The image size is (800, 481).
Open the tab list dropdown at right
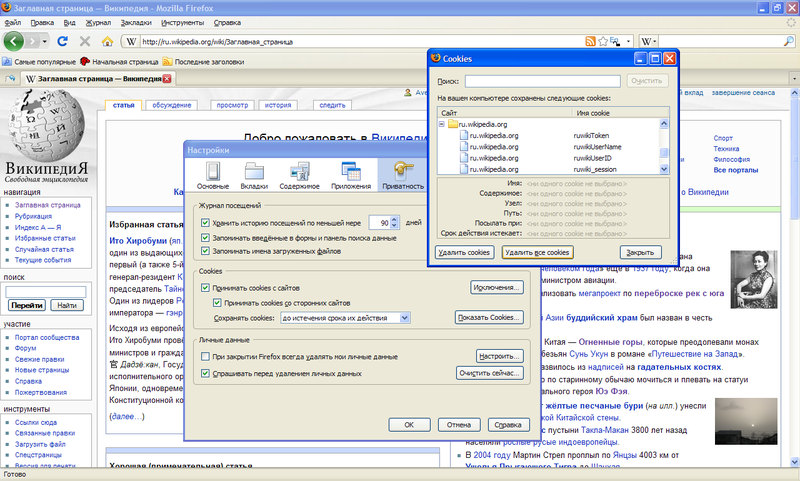tap(794, 79)
